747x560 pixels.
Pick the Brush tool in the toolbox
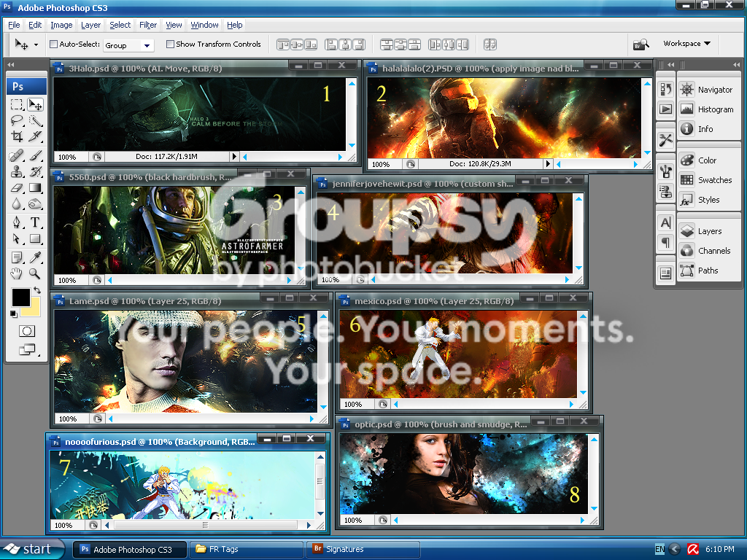(x=35, y=156)
